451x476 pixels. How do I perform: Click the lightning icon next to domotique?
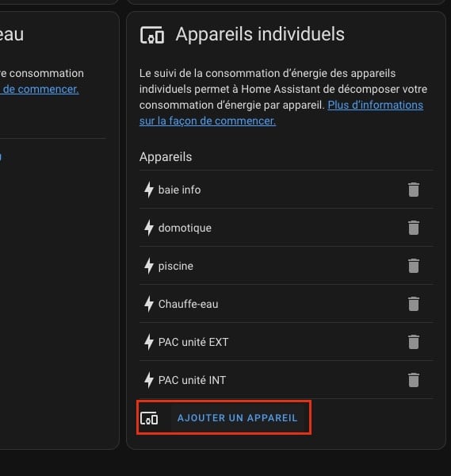(148, 228)
